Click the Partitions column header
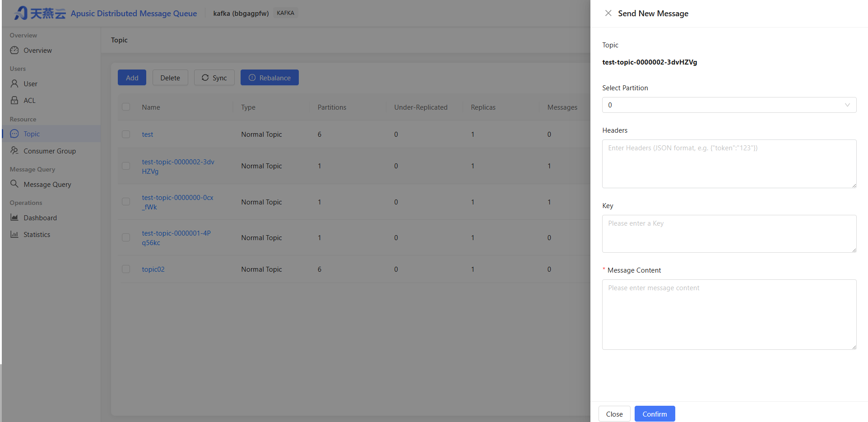This screenshot has width=868, height=422. pyautogui.click(x=332, y=107)
